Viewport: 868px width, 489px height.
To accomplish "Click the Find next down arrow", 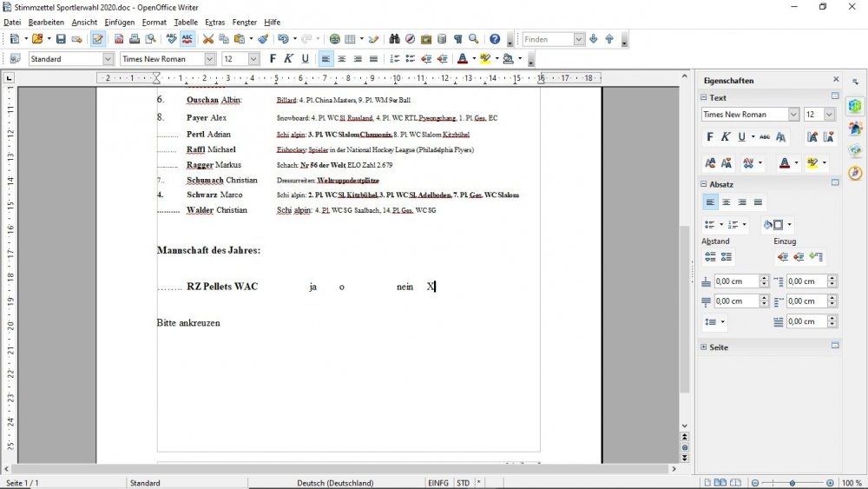I will click(594, 39).
